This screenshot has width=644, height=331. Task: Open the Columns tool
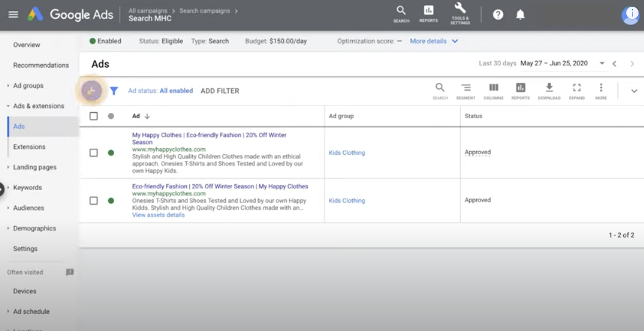coord(493,91)
